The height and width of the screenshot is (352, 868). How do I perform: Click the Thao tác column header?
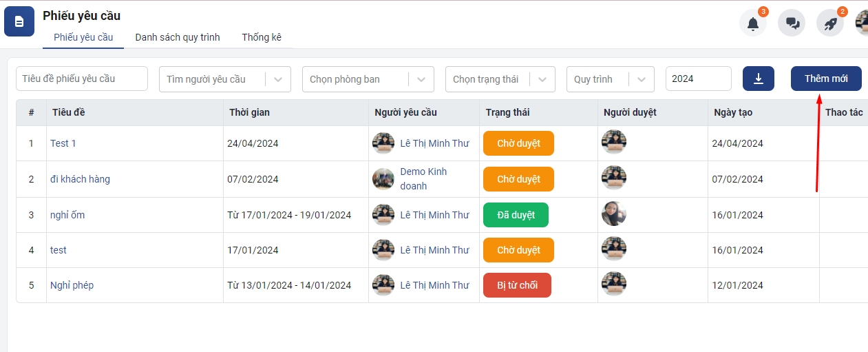(844, 112)
